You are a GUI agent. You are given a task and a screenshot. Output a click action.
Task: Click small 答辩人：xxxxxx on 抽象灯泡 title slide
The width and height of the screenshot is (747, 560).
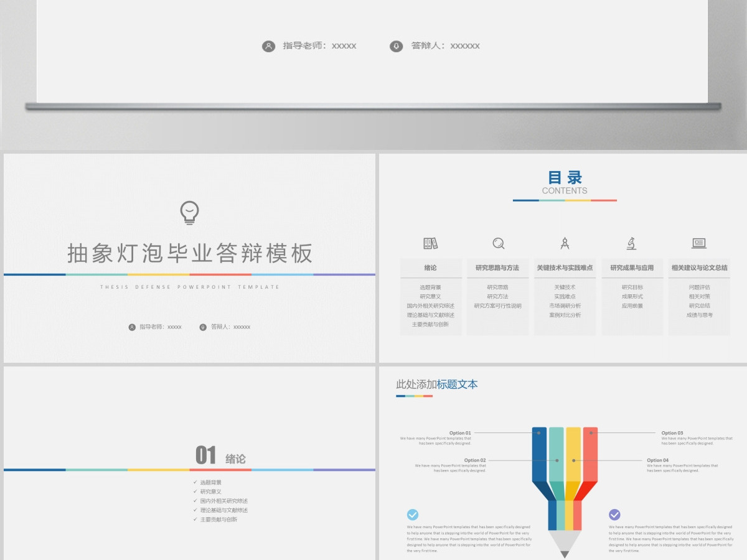[x=231, y=327]
